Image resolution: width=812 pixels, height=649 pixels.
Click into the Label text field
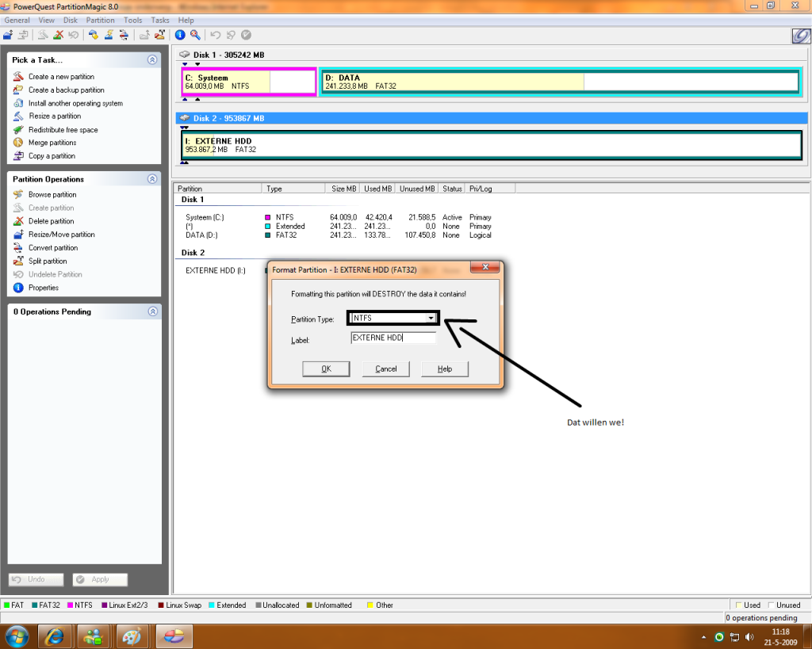tap(393, 338)
